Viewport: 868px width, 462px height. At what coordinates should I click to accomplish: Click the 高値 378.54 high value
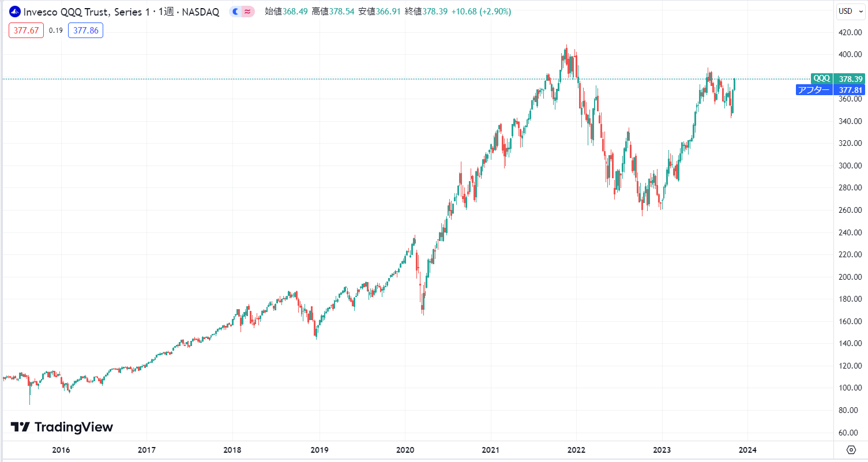pos(333,12)
